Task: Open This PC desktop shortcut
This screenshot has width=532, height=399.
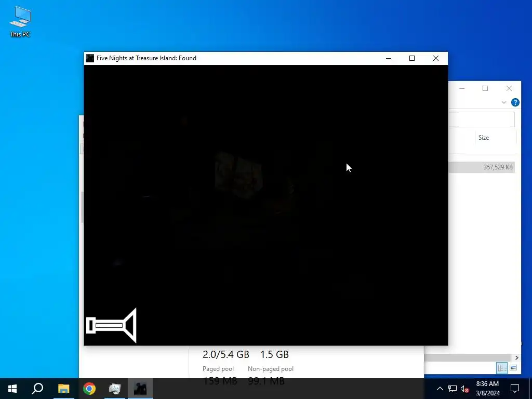Action: [20, 22]
